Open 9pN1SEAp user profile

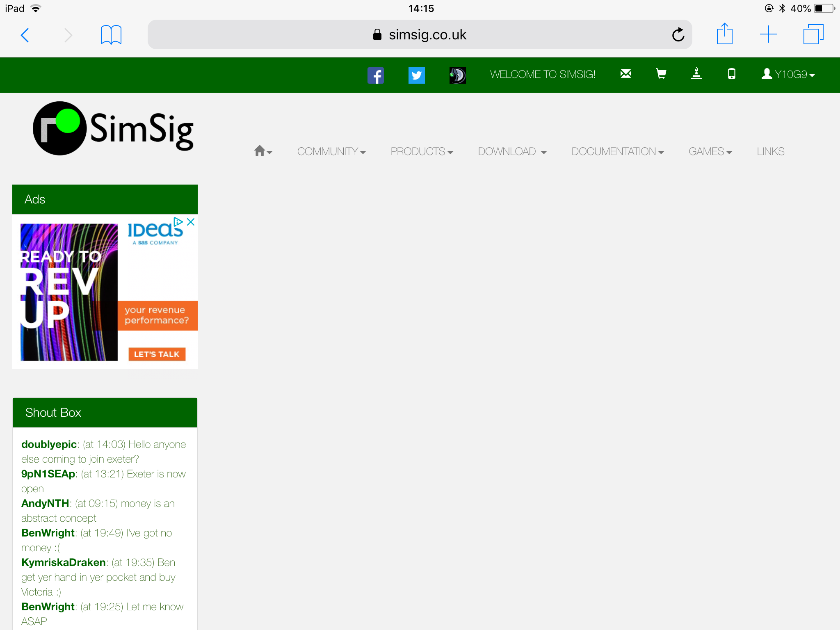click(48, 474)
